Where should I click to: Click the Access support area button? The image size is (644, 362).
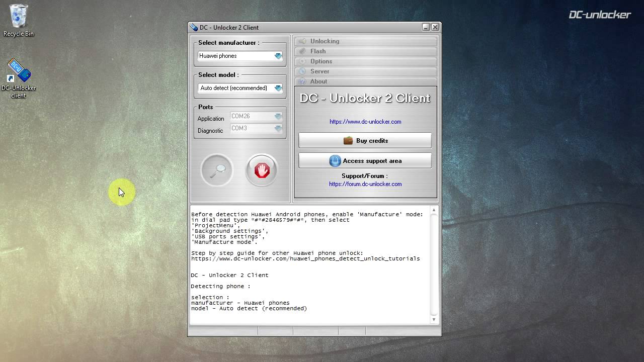click(365, 161)
